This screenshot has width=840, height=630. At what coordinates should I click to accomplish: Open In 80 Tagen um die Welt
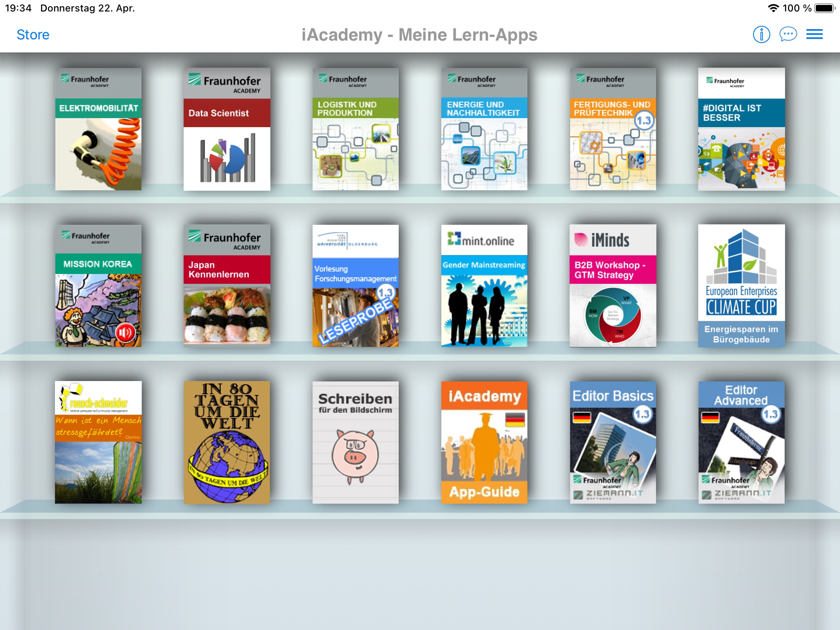227,443
